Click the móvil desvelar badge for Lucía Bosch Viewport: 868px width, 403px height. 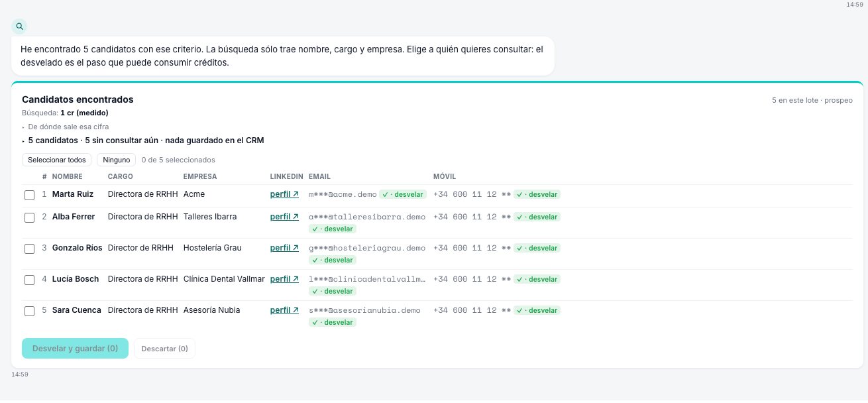(x=537, y=280)
